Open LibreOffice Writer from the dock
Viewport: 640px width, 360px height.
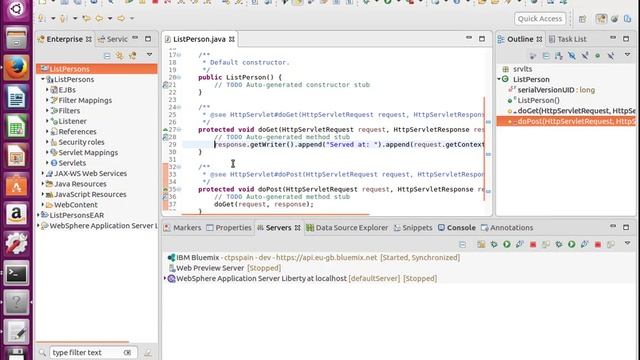(x=16, y=97)
